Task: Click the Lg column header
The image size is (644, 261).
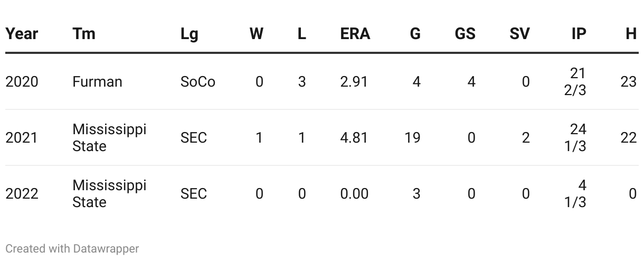Action: coord(190,34)
